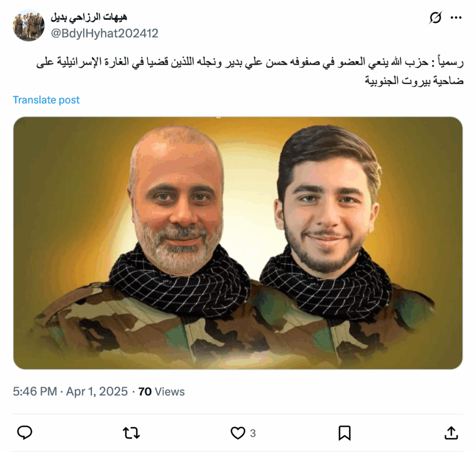
Task: Click the Translate post link
Action: point(46,100)
